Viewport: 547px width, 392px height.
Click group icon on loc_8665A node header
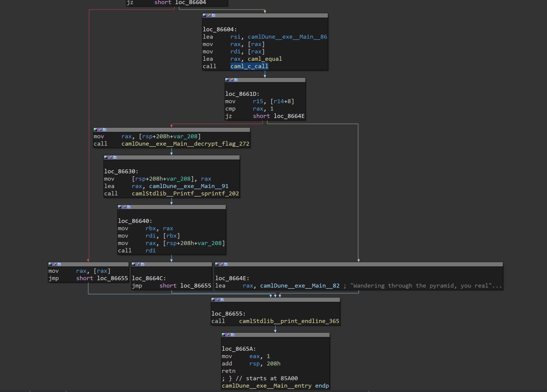[233, 335]
